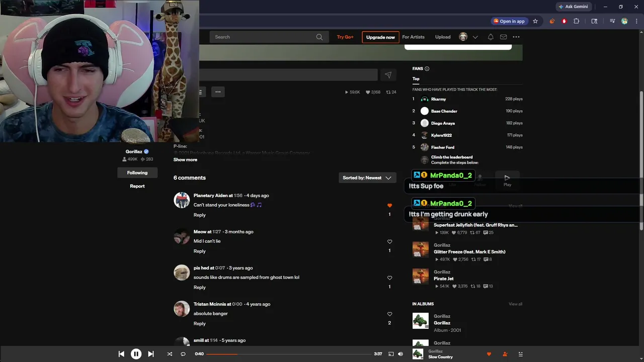Viewport: 644px width, 362px height.
Task: Seek in the track progress bar
Action: click(x=288, y=354)
